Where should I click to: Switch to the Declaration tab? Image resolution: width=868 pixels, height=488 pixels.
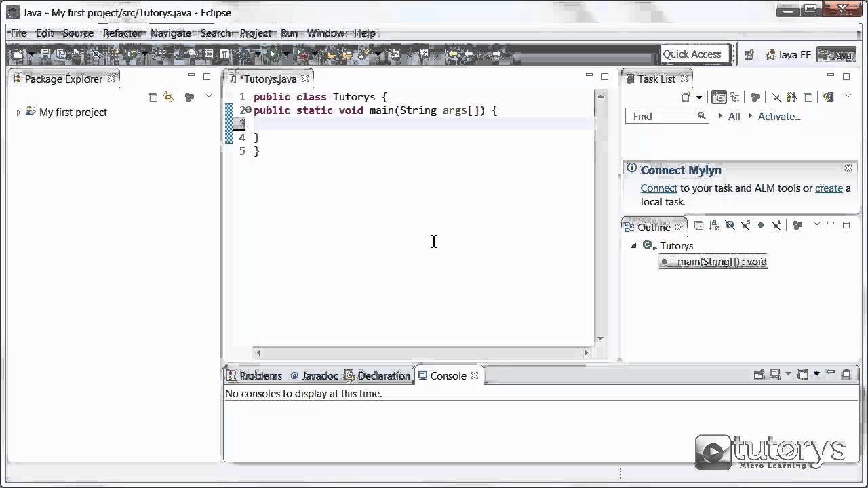coord(378,375)
